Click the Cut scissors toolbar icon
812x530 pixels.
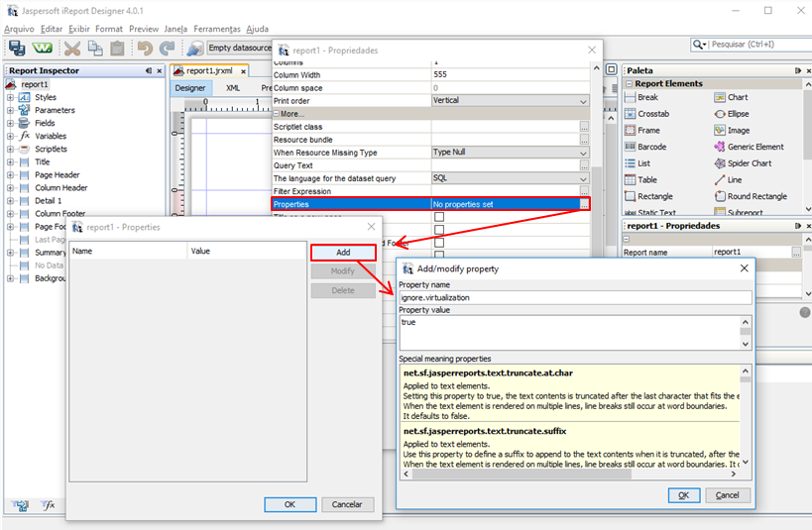(x=72, y=49)
